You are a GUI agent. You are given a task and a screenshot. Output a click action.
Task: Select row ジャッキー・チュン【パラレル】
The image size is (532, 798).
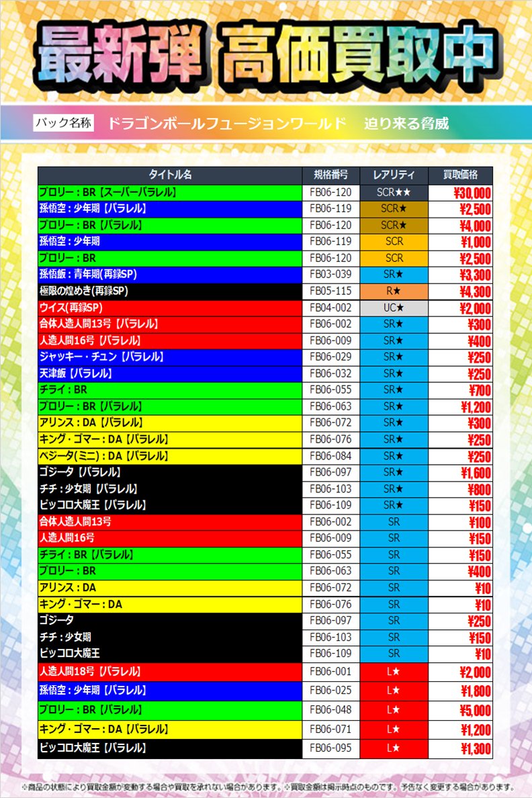click(265, 357)
